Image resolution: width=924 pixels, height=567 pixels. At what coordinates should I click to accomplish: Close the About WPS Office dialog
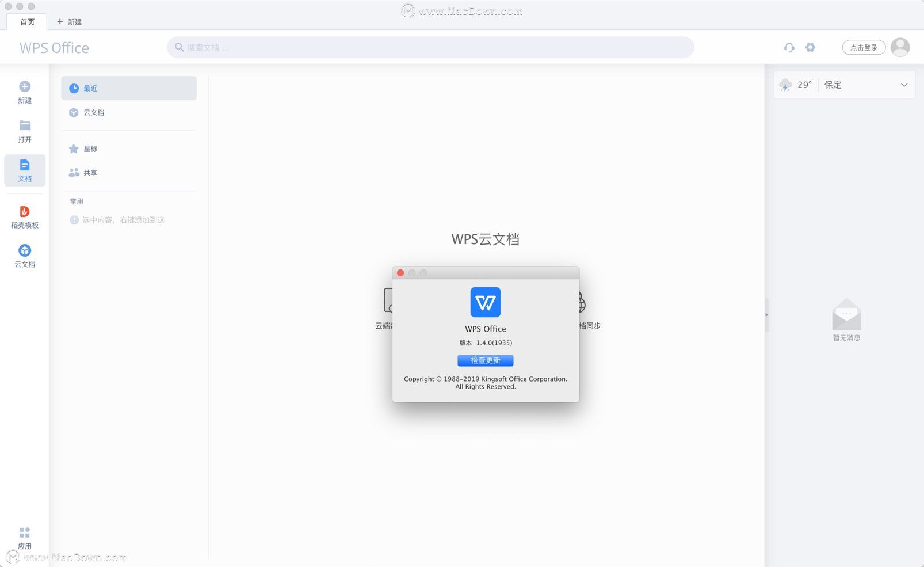pos(400,273)
